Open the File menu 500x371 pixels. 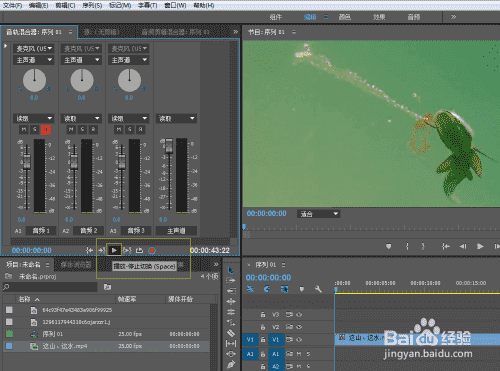tap(12, 5)
